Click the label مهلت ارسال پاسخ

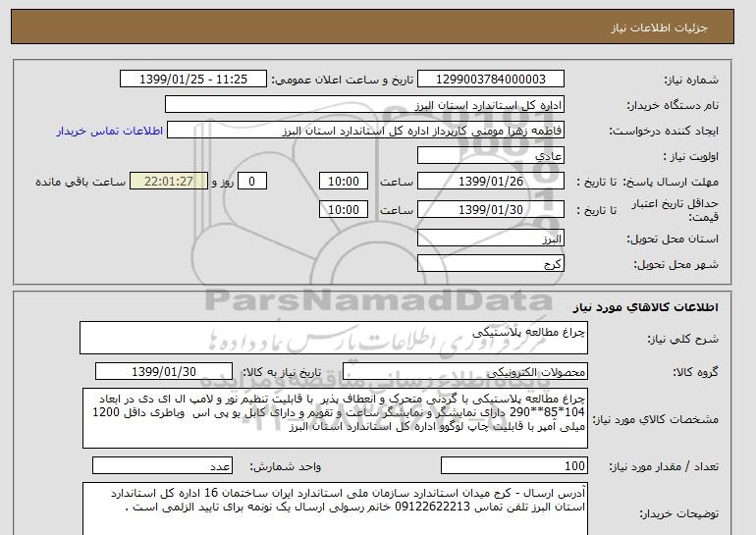coord(672,182)
